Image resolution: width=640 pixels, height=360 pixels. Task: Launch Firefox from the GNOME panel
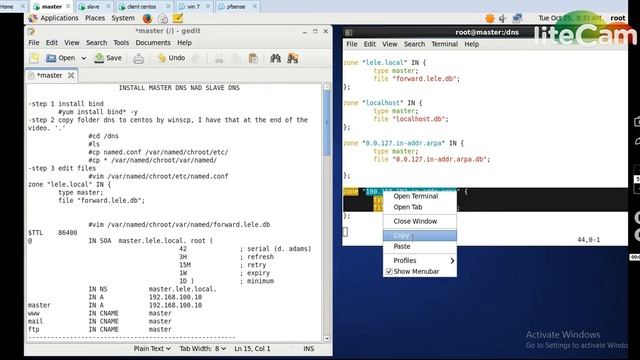[147, 18]
